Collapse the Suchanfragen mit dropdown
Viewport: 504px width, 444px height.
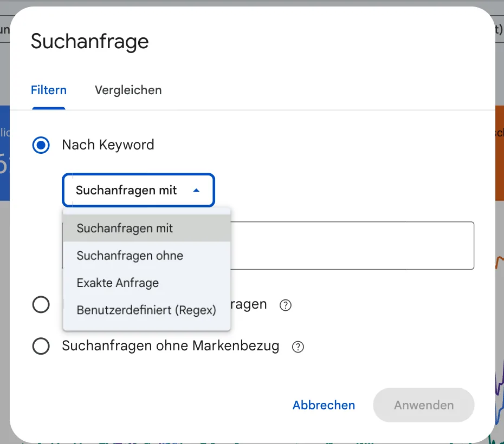pos(138,190)
